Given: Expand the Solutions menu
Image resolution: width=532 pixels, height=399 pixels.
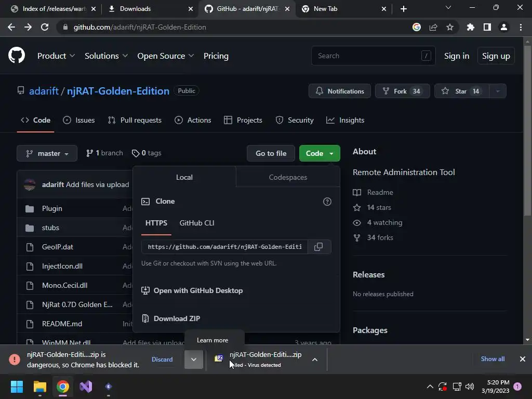Looking at the screenshot, I should (106, 56).
